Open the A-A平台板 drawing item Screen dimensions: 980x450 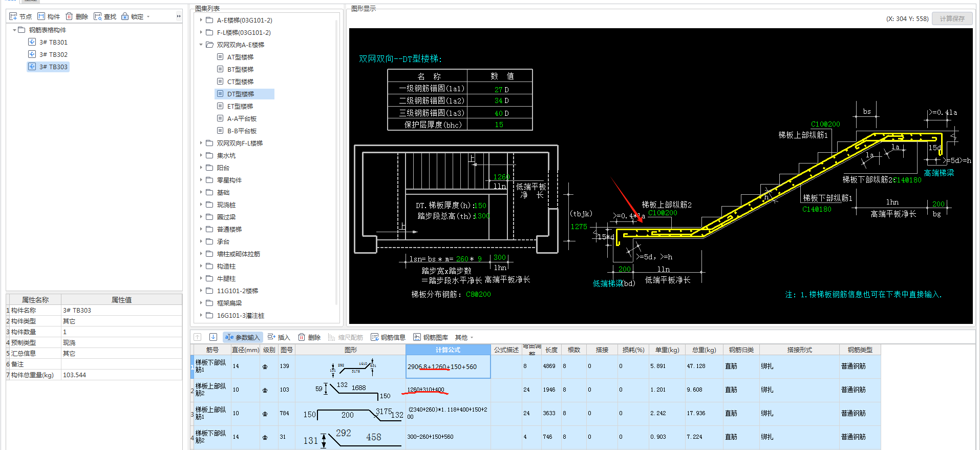(x=242, y=119)
